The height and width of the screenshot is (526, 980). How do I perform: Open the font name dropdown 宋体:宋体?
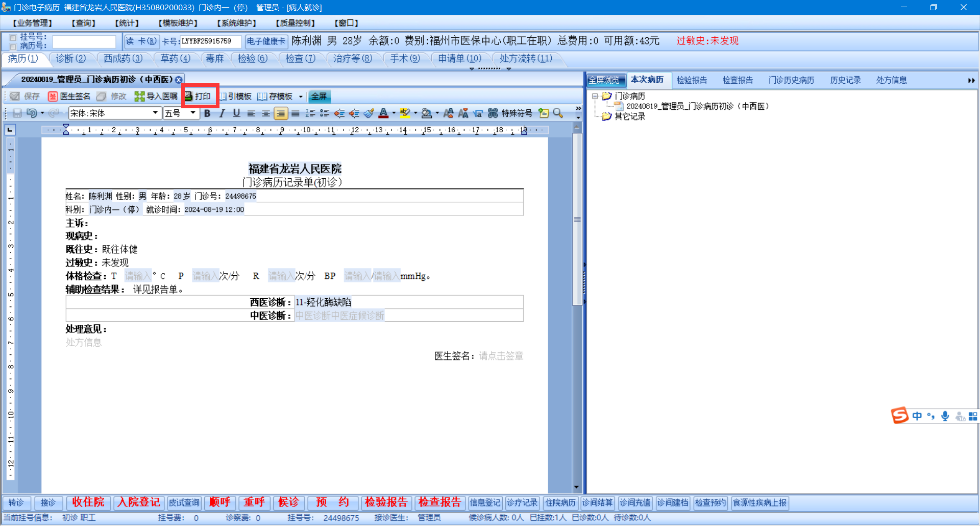155,113
